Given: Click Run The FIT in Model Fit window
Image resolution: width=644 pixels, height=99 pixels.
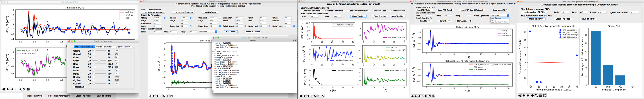Looking at the screenshot, I should (x=231, y=32).
